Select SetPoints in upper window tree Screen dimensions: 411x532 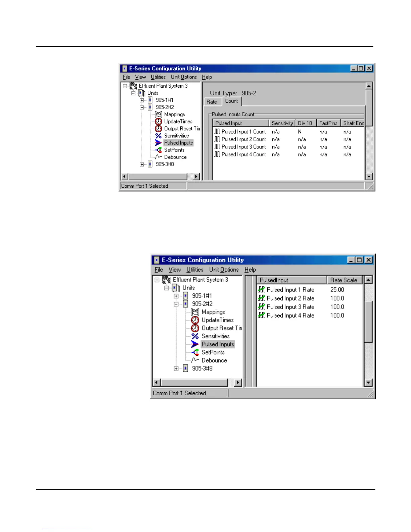(174, 150)
